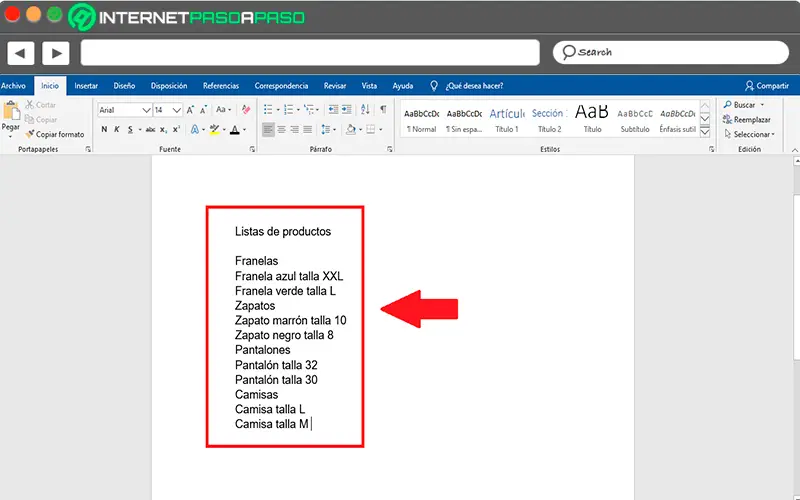The image size is (800, 500).
Task: Click the Search field in browser bar
Action: click(x=670, y=53)
